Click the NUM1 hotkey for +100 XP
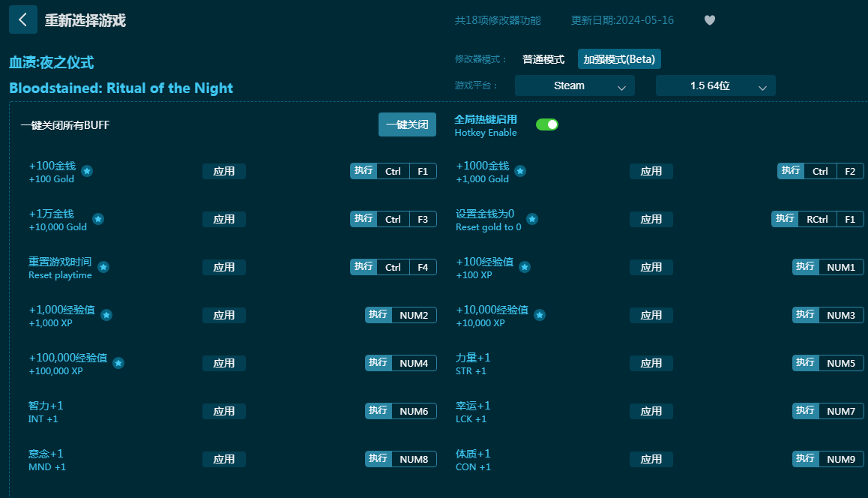The image size is (868, 498). 828,268
